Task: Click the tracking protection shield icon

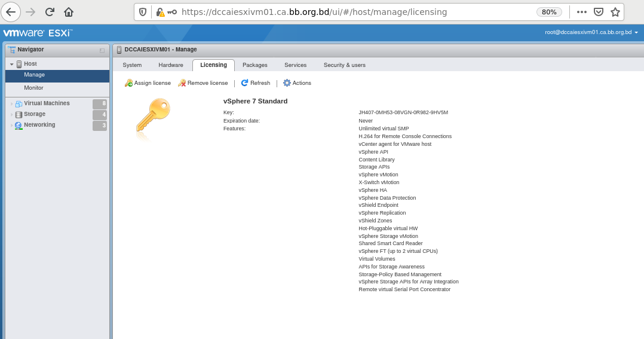Action: pyautogui.click(x=143, y=12)
